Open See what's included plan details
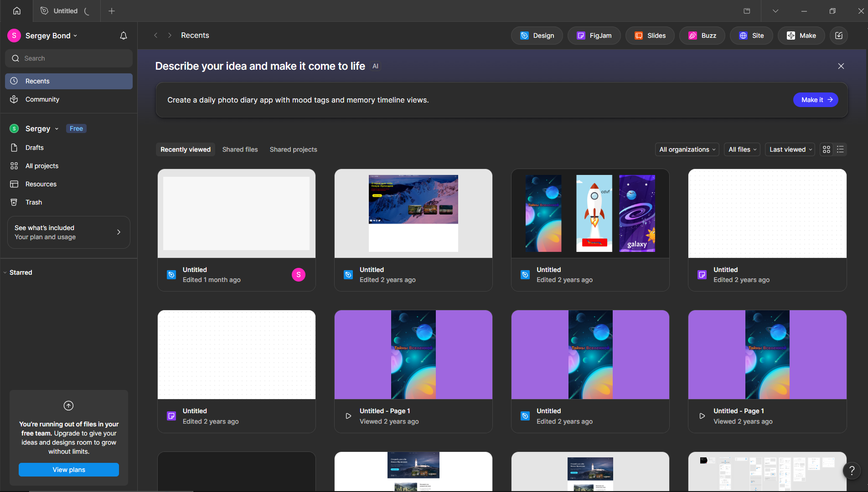The height and width of the screenshot is (492, 868). (x=69, y=232)
